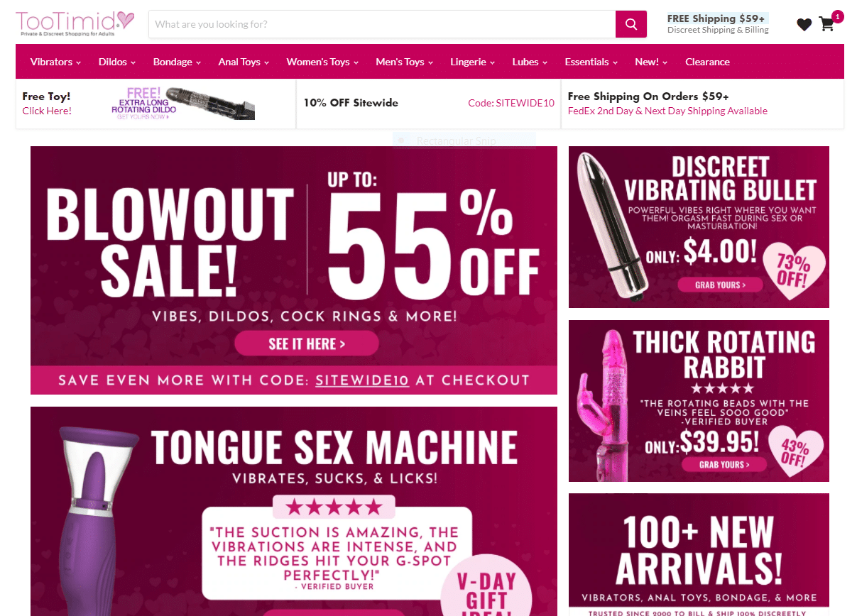
Task: Click the magnifying glass search button
Action: (x=631, y=24)
